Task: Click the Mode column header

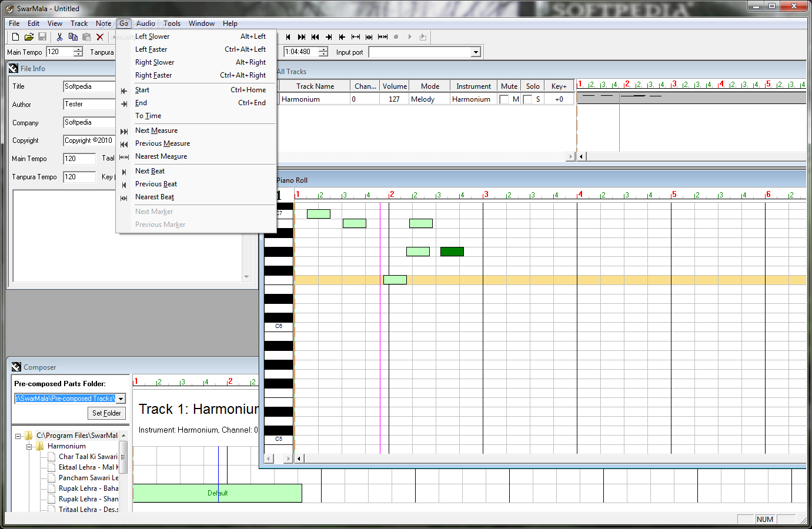Action: pos(430,86)
